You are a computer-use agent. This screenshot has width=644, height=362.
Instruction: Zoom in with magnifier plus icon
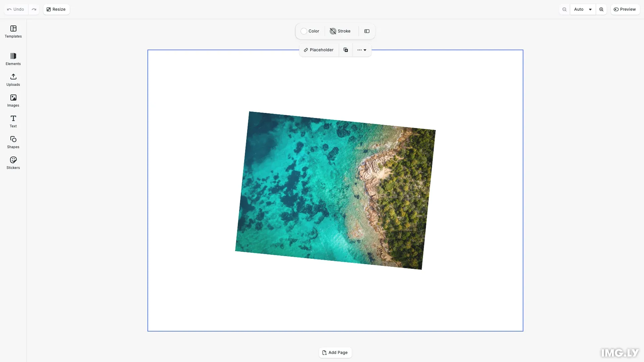pyautogui.click(x=601, y=9)
